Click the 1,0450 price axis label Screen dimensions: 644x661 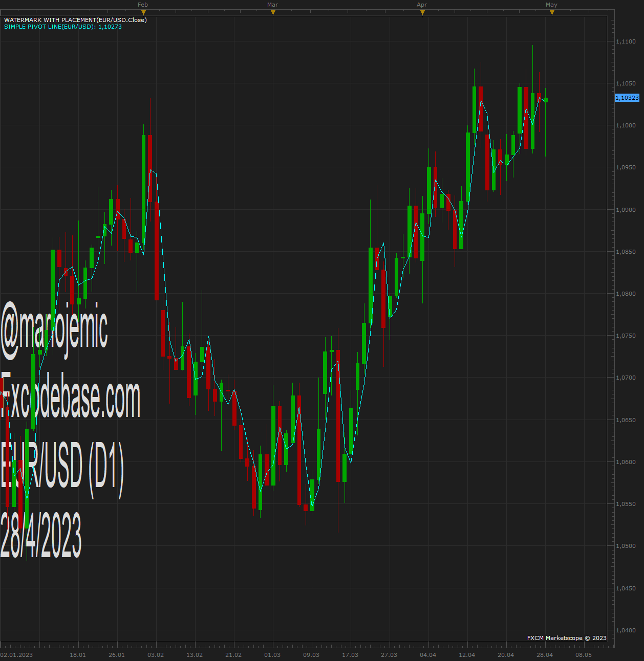(626, 588)
